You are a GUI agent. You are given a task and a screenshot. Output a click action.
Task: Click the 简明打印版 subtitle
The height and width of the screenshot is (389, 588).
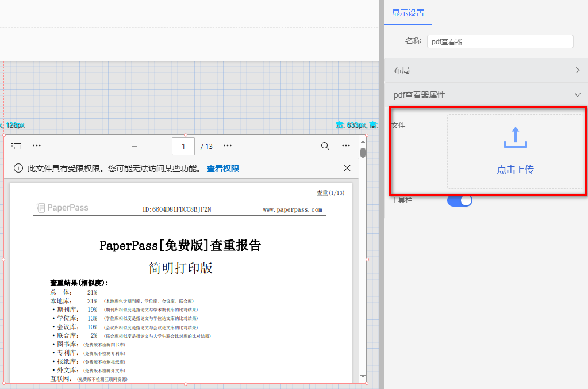click(x=180, y=268)
